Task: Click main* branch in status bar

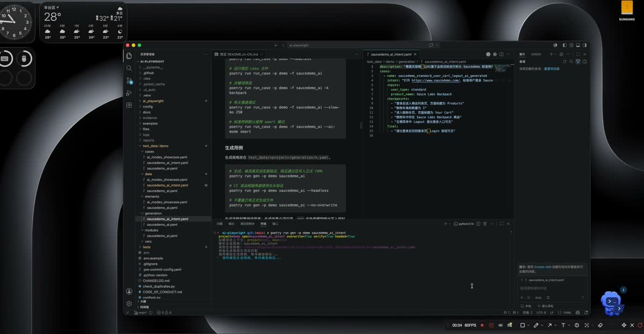Action: (141, 312)
